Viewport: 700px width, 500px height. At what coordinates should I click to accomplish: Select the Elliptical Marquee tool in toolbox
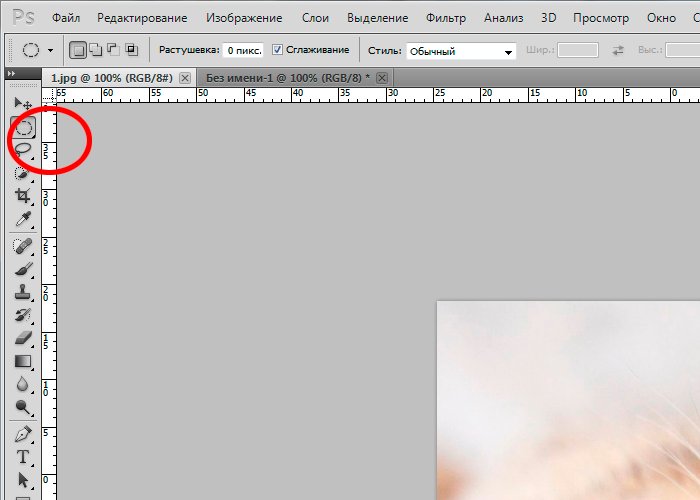click(23, 127)
